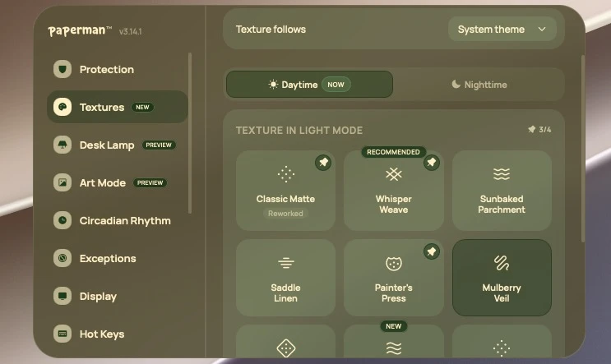The width and height of the screenshot is (611, 364).
Task: Click the sun icon in Daytime tab
Action: coord(273,85)
